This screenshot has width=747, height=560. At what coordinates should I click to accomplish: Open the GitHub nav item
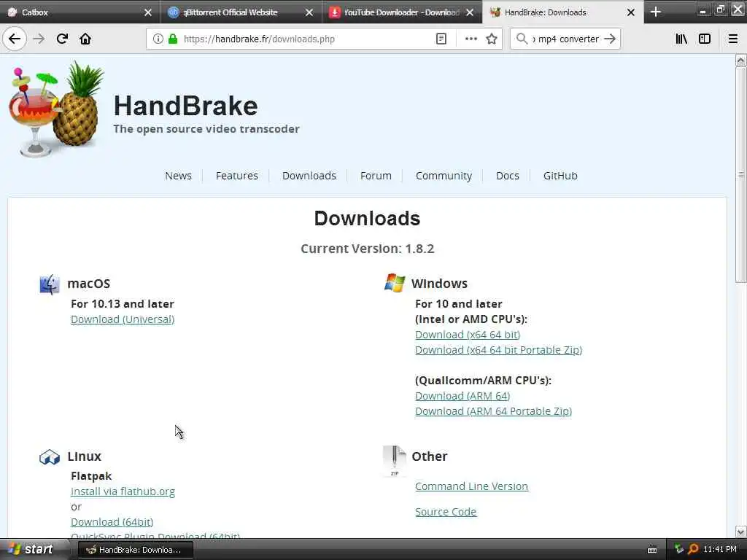[x=560, y=176]
